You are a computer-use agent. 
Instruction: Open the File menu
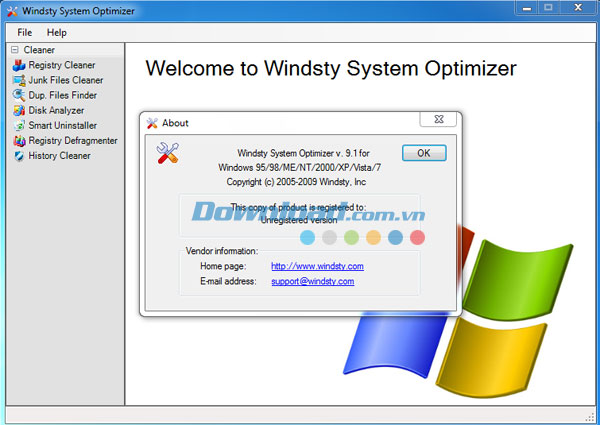click(24, 33)
